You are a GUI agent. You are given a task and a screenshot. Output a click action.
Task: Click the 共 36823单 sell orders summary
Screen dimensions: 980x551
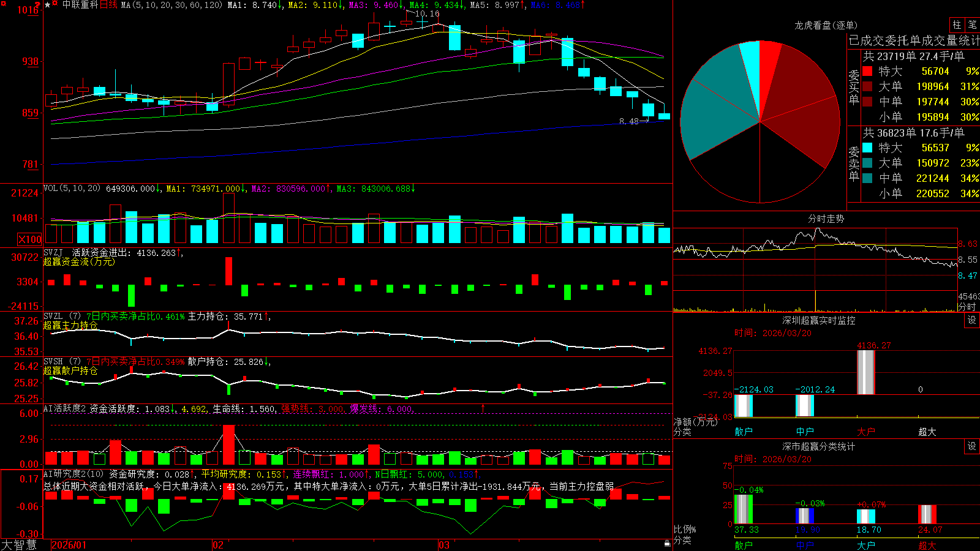[x=913, y=133]
